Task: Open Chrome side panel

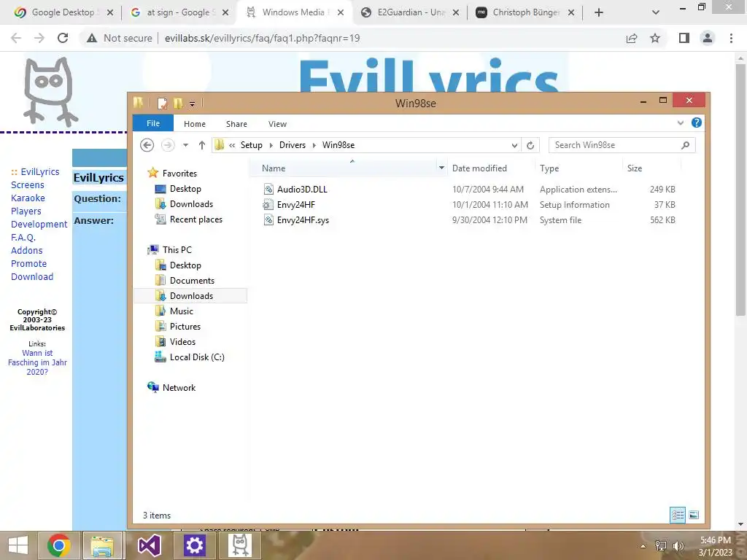Action: pos(684,38)
